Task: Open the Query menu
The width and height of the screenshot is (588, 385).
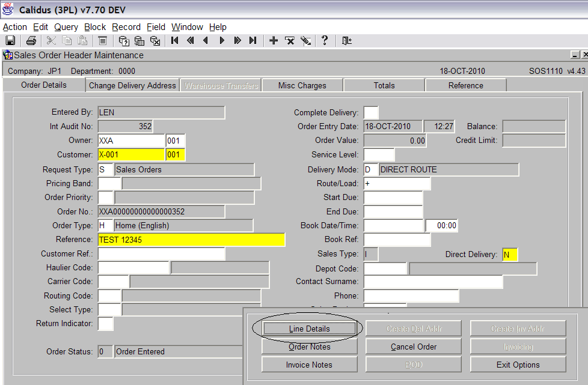Action: coord(66,27)
